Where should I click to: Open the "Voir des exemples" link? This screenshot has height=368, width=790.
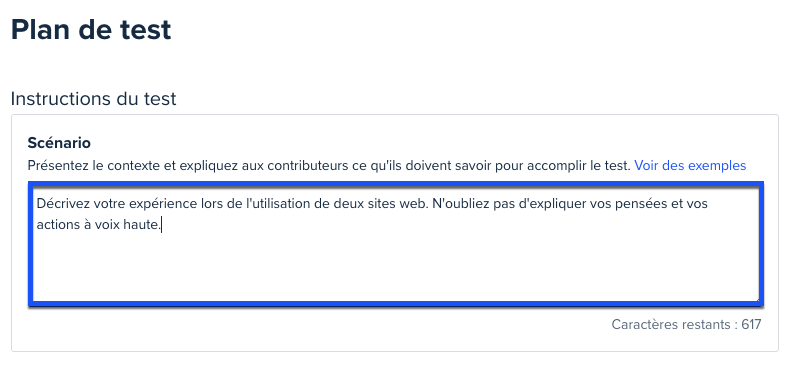pos(690,165)
